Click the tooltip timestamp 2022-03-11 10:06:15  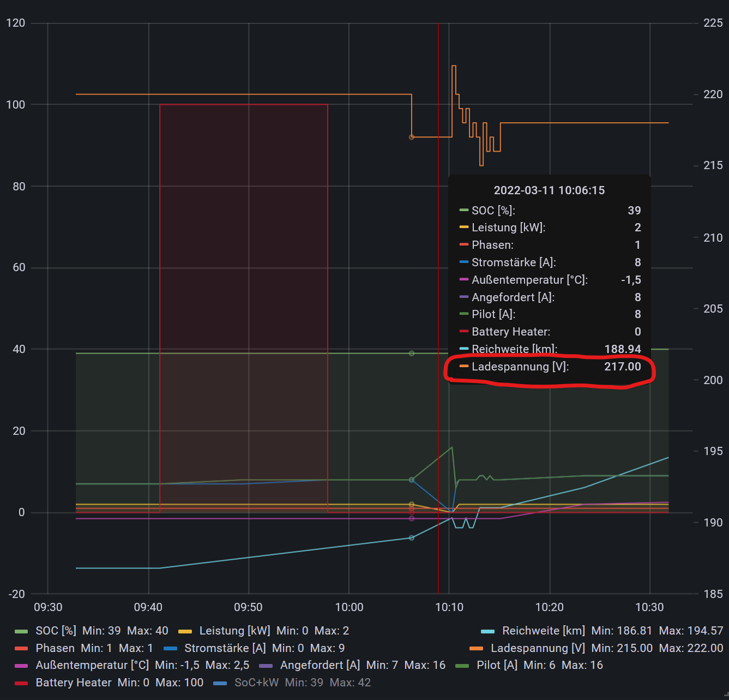(x=549, y=190)
